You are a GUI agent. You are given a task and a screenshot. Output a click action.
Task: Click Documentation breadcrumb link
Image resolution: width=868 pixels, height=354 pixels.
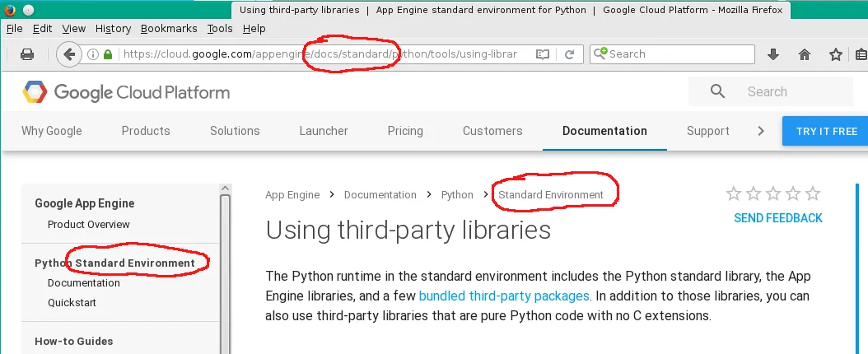[380, 195]
